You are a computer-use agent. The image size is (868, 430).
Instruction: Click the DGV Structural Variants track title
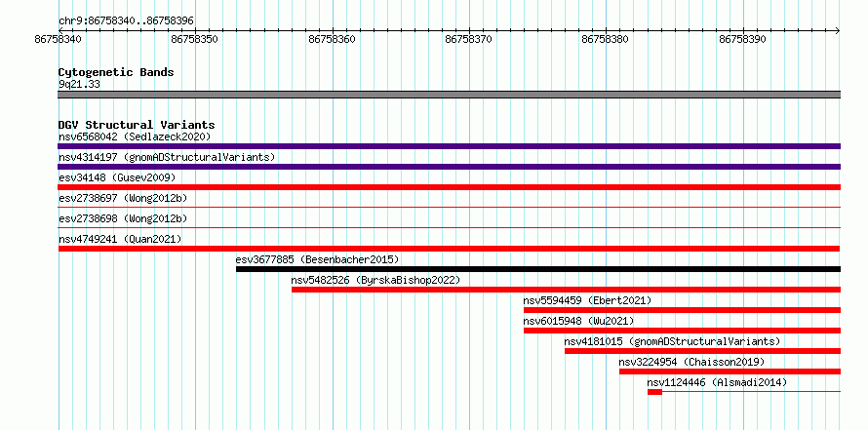(x=137, y=125)
